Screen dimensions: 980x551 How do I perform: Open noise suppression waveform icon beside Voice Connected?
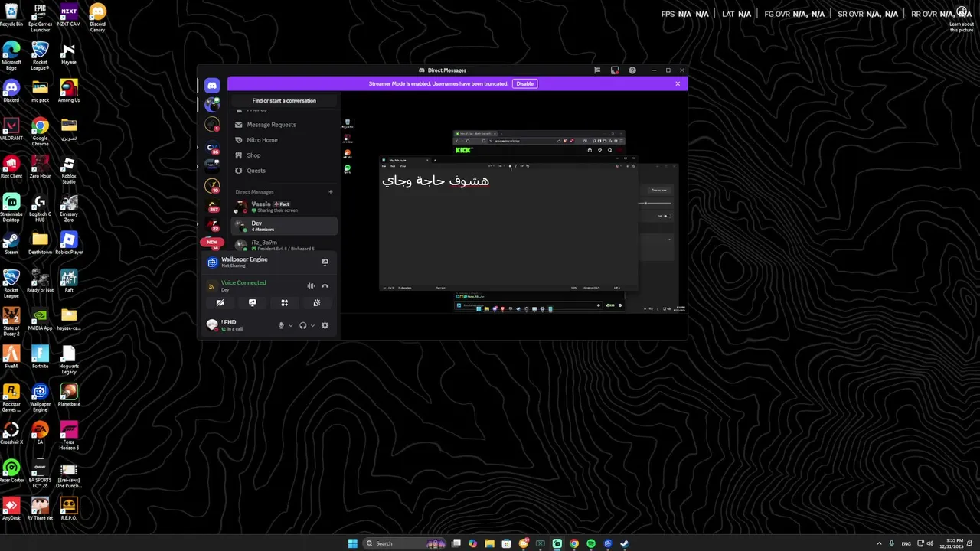coord(311,286)
